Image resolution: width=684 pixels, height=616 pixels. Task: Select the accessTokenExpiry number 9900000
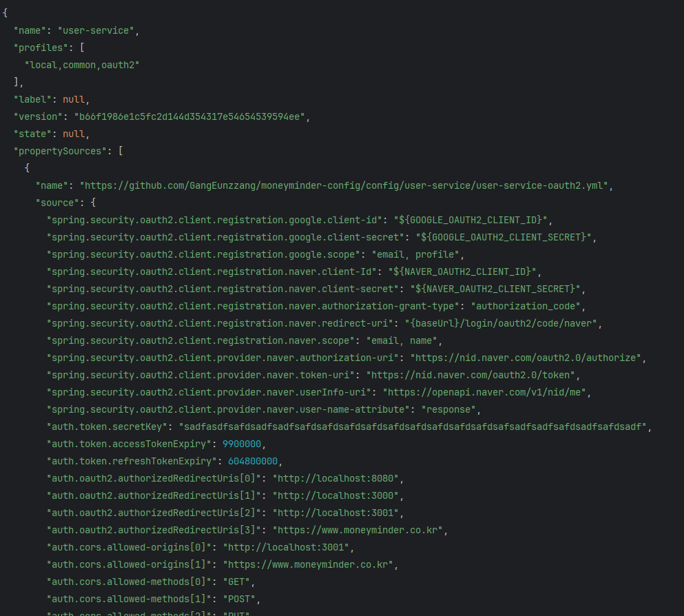pyautogui.click(x=242, y=444)
